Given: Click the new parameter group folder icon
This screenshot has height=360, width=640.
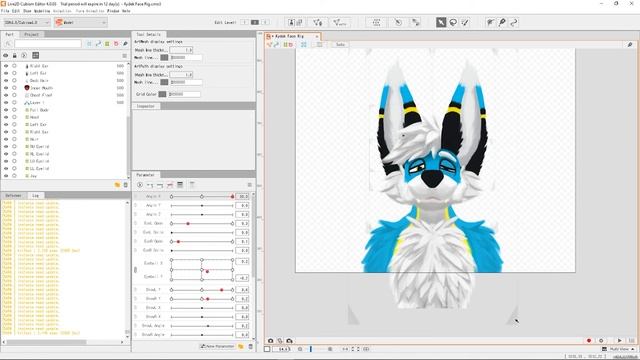Looking at the screenshot, I should (241, 347).
